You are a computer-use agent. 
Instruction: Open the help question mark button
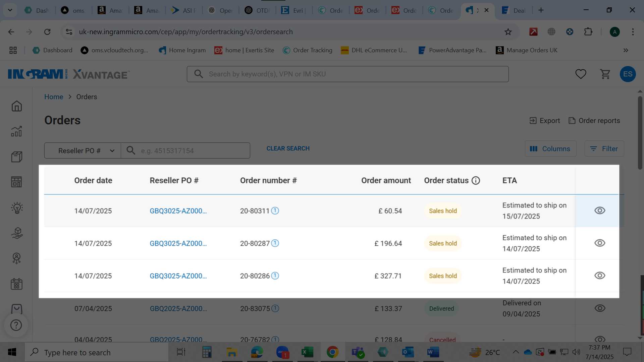16,325
